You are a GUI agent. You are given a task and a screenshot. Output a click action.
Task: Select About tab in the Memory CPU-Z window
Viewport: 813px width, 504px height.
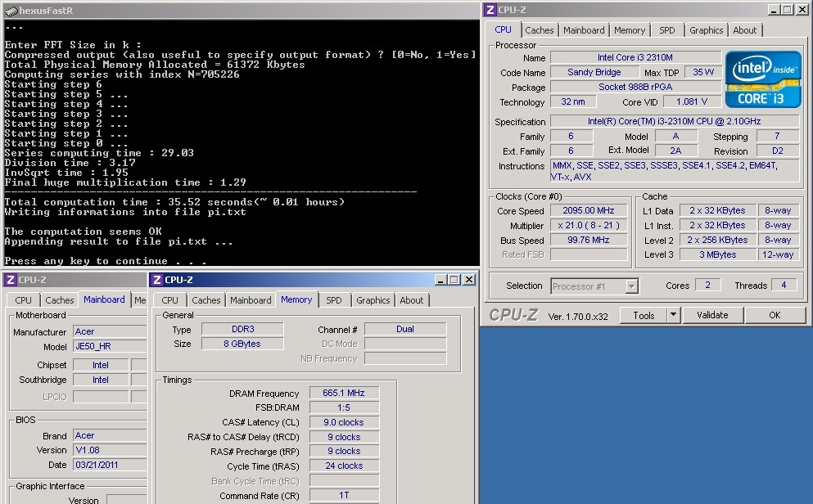pyautogui.click(x=411, y=300)
